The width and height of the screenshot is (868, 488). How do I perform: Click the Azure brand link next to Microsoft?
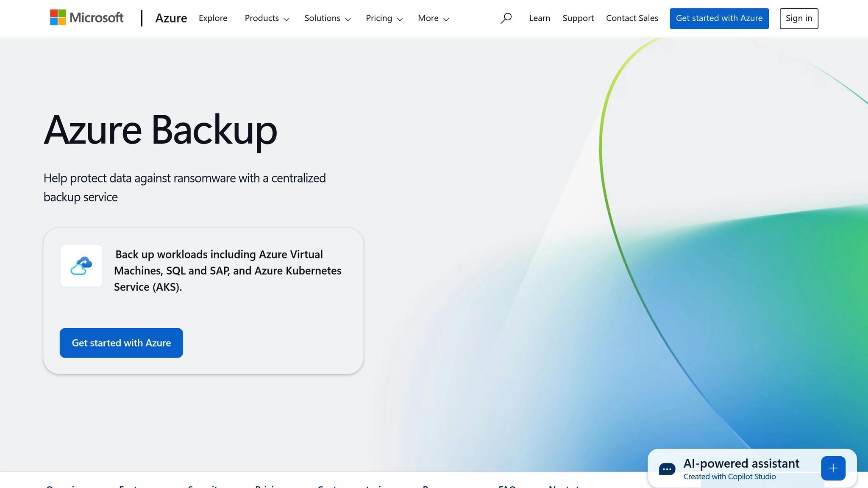(171, 18)
